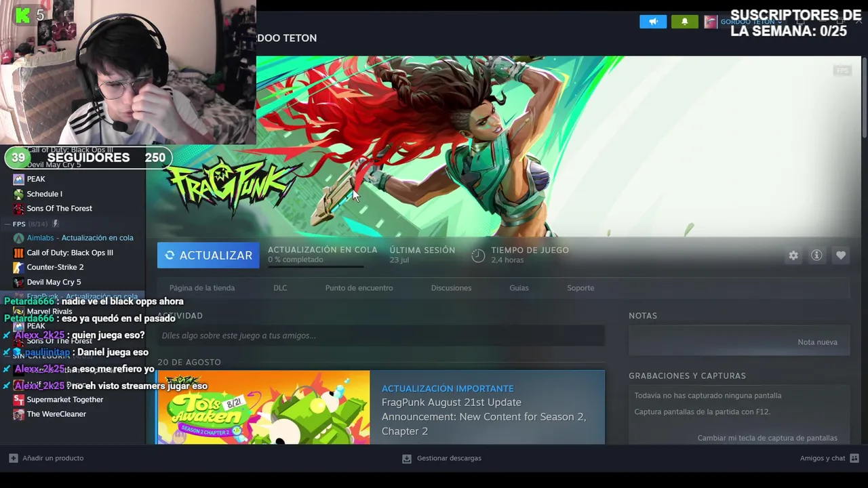The image size is (868, 488).
Task: Click the NOTAS section heading
Action: [x=643, y=316]
